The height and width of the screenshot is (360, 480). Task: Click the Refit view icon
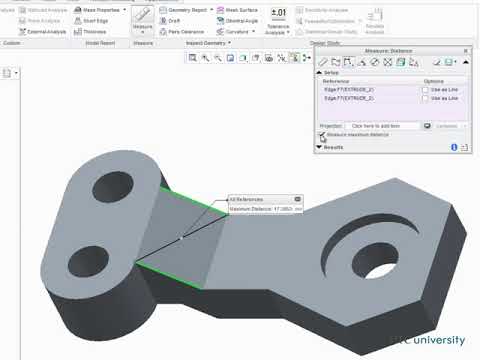192,58
